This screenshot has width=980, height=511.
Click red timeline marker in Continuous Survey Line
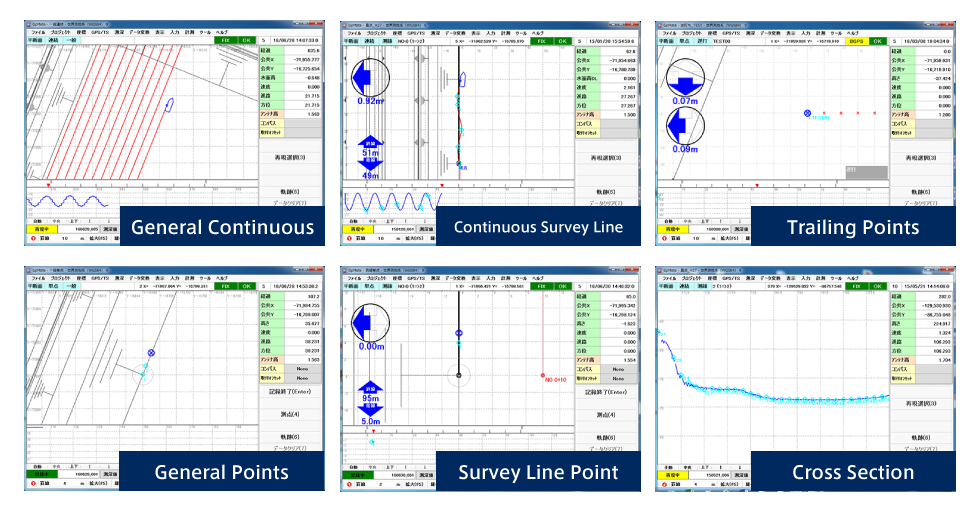tap(442, 186)
